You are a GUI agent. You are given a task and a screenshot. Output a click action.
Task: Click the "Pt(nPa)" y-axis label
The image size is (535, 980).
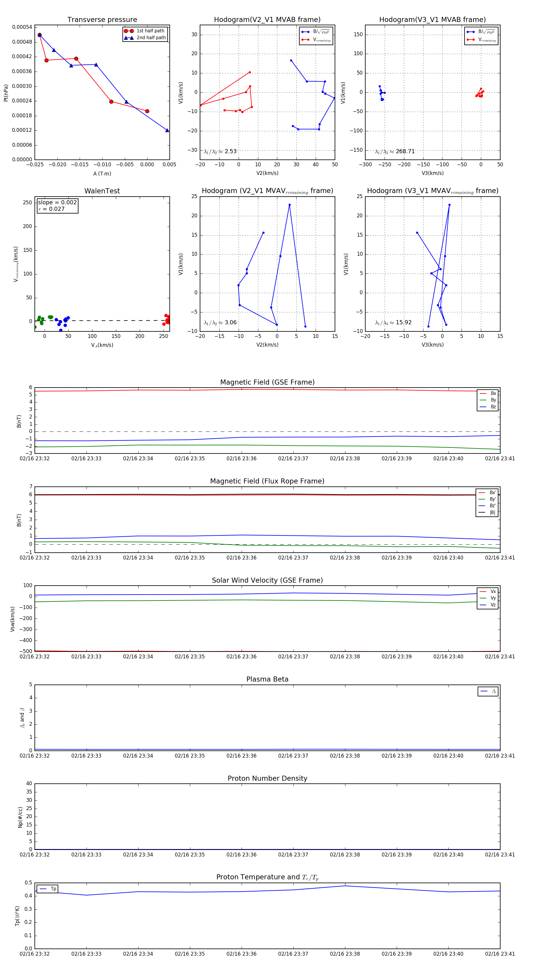tap(6, 92)
